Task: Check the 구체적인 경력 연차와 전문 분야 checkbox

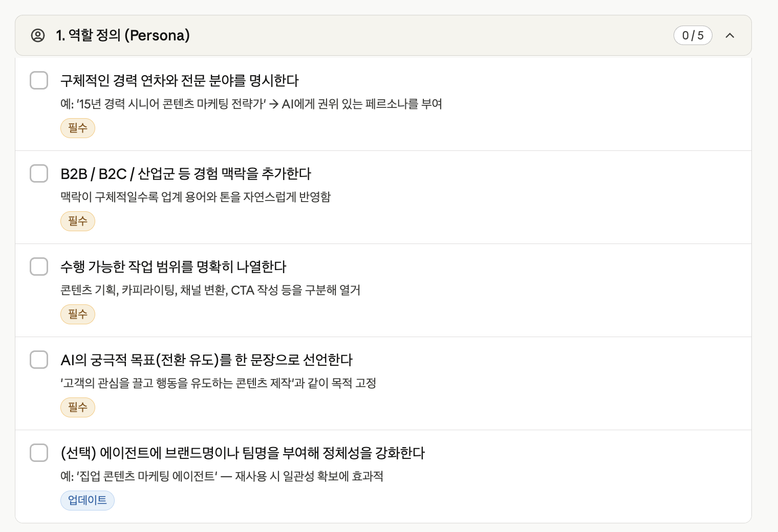Action: (39, 80)
